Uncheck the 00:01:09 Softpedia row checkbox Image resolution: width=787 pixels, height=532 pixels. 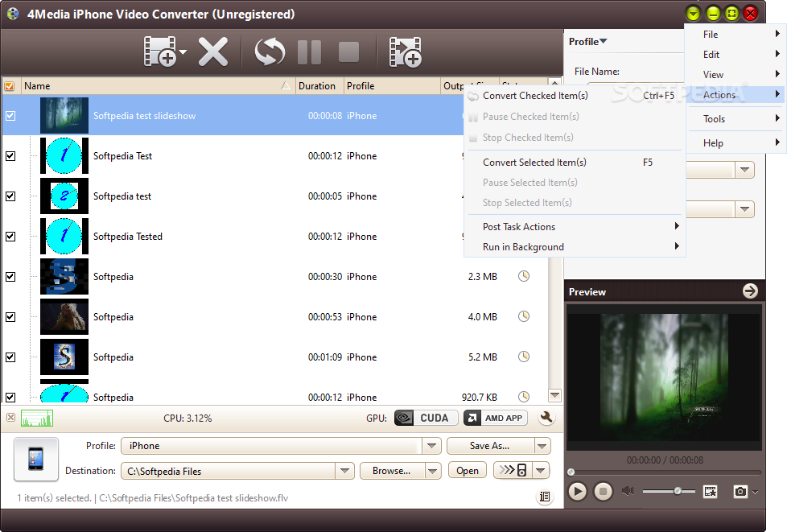click(x=10, y=357)
